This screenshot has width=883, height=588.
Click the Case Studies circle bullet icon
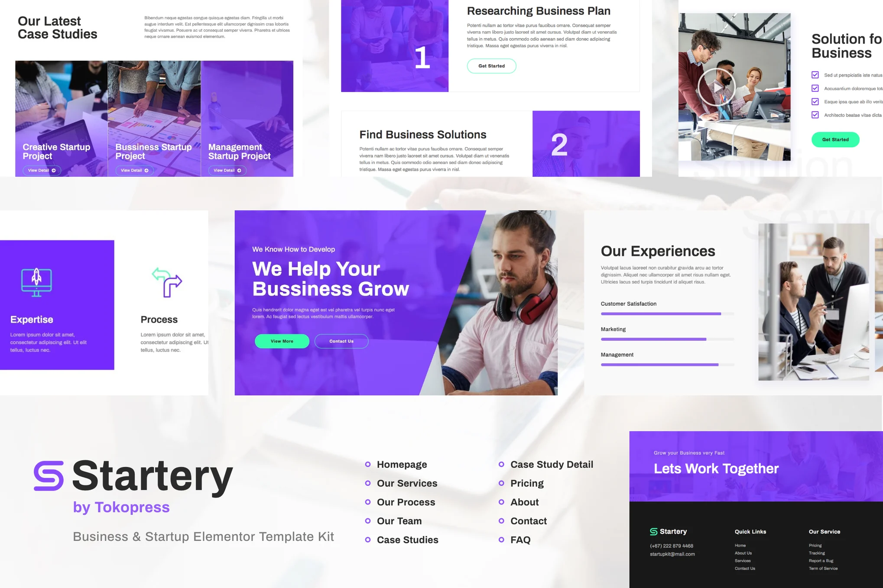coord(367,540)
